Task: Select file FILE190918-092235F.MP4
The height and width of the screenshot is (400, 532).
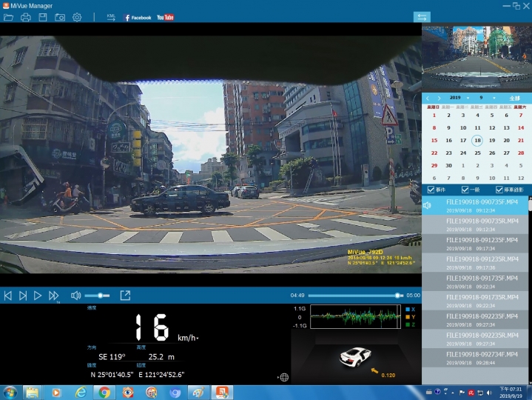Action: tap(475, 319)
